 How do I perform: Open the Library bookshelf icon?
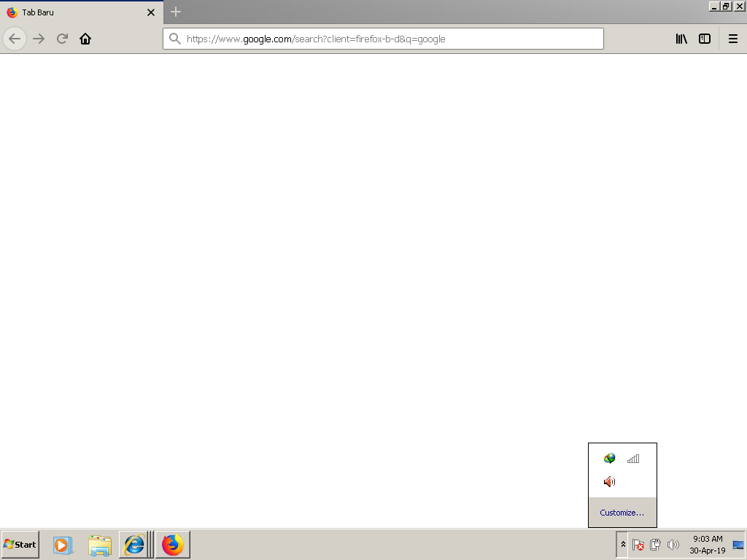pyautogui.click(x=681, y=39)
